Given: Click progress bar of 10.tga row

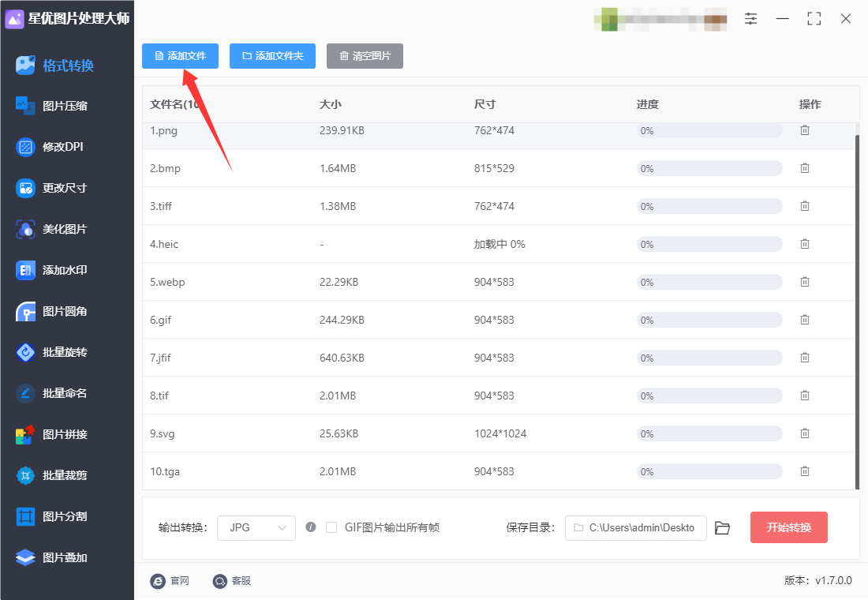Looking at the screenshot, I should [x=709, y=471].
